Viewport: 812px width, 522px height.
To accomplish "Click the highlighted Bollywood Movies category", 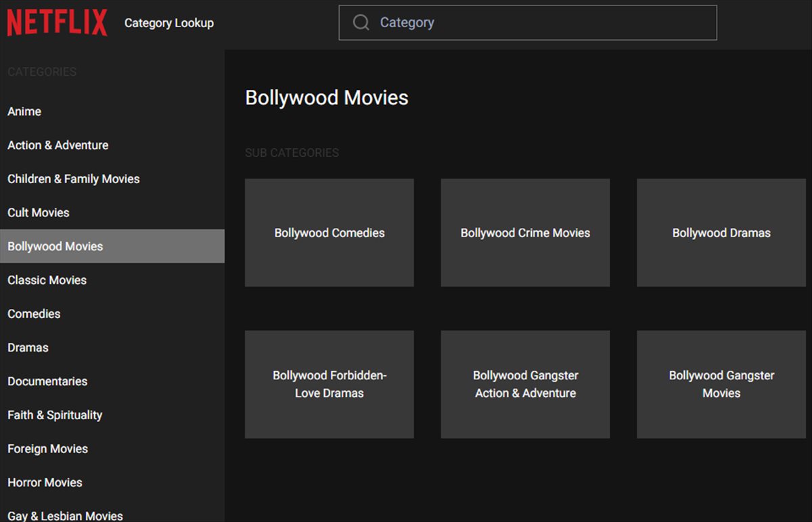I will click(x=55, y=246).
